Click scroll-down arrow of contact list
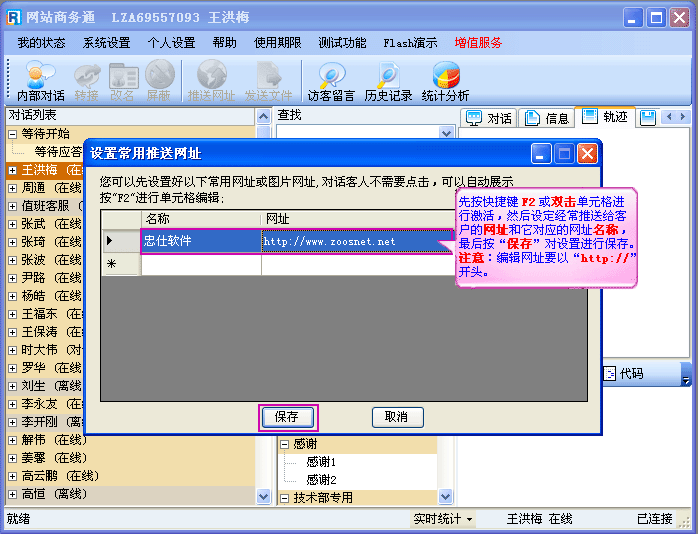 click(264, 495)
